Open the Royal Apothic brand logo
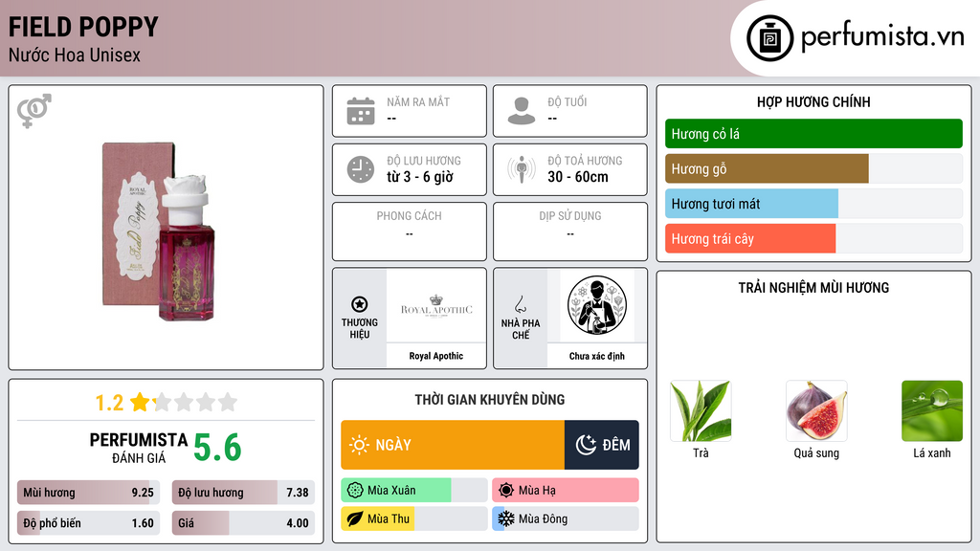The image size is (980, 551). click(436, 306)
